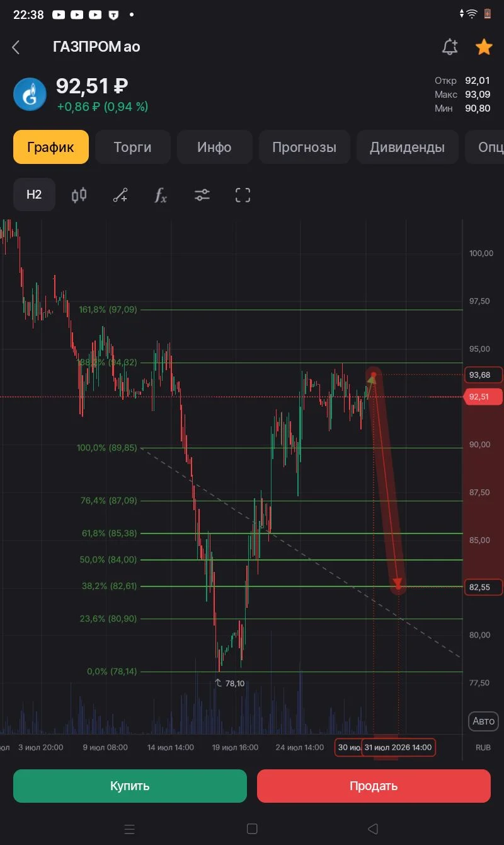Tap the Android home square button
The image size is (504, 845).
(252, 829)
